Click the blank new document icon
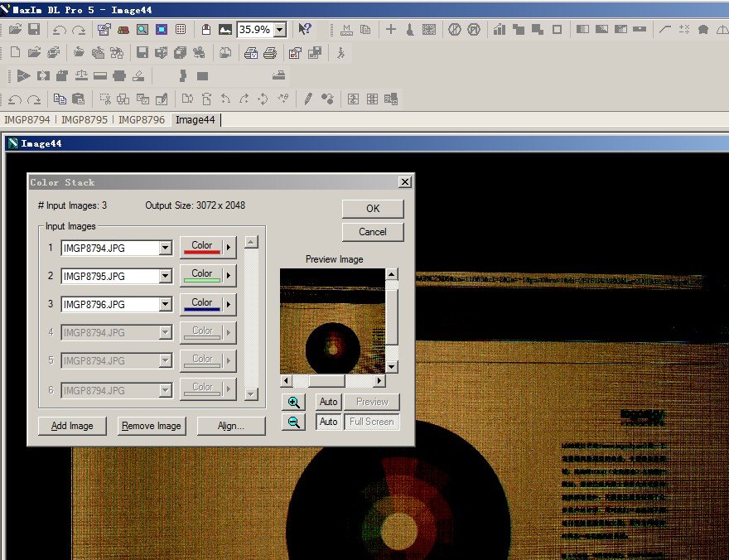This screenshot has width=729, height=560. coord(15,52)
